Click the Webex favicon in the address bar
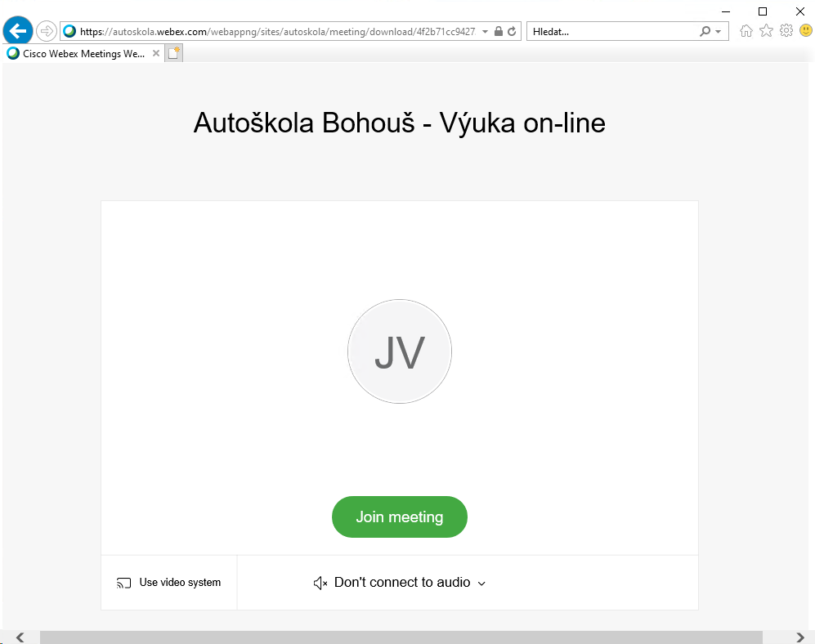The height and width of the screenshot is (644, 815). pyautogui.click(x=69, y=31)
